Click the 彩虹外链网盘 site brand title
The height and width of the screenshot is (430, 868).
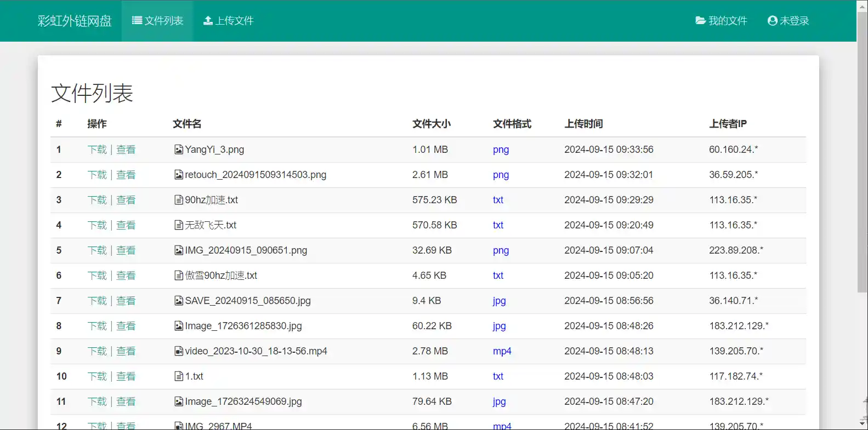pos(75,21)
